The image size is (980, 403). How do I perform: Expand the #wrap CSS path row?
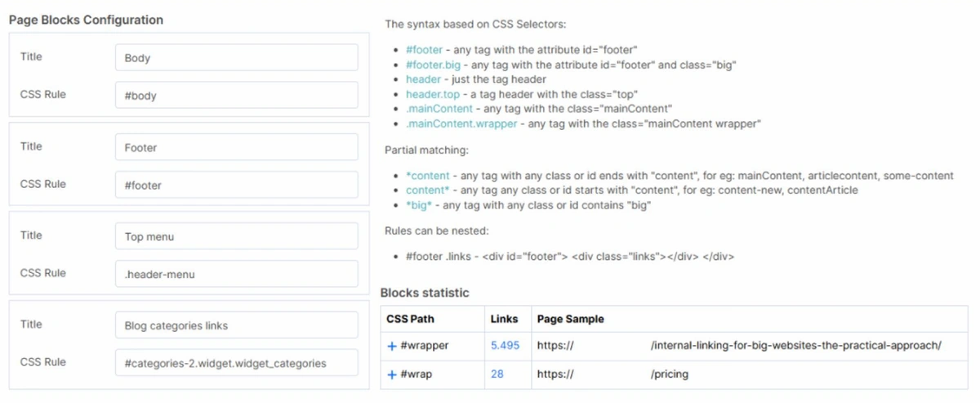(392, 374)
